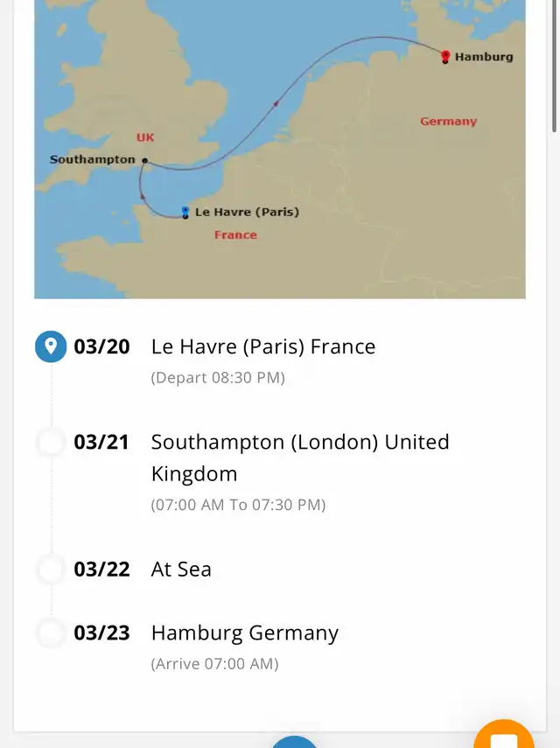
Task: Select the Le Havre (Paris) France itinerary stop
Action: 263,346
